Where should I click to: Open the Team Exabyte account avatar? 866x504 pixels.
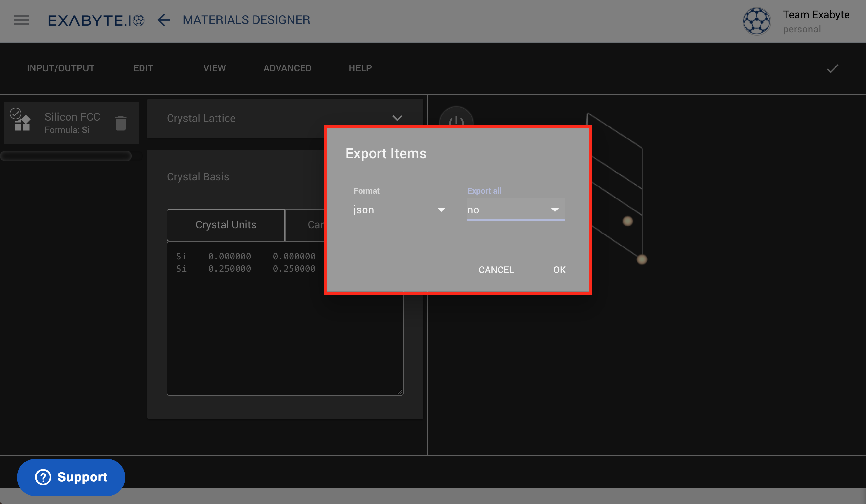click(757, 21)
